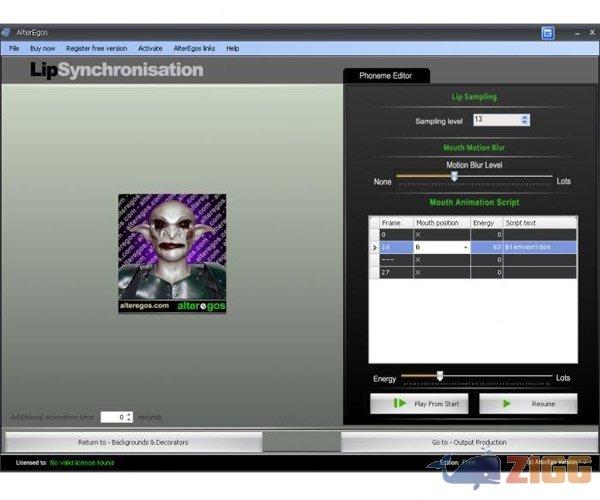Click the blue window icon in title bar
600x500 pixels.
[548, 33]
